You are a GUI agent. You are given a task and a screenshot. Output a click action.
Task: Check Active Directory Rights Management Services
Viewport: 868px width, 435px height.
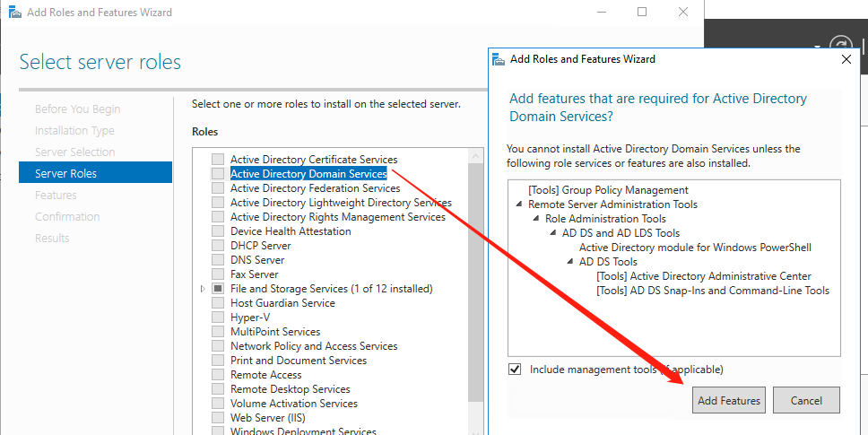coord(218,217)
